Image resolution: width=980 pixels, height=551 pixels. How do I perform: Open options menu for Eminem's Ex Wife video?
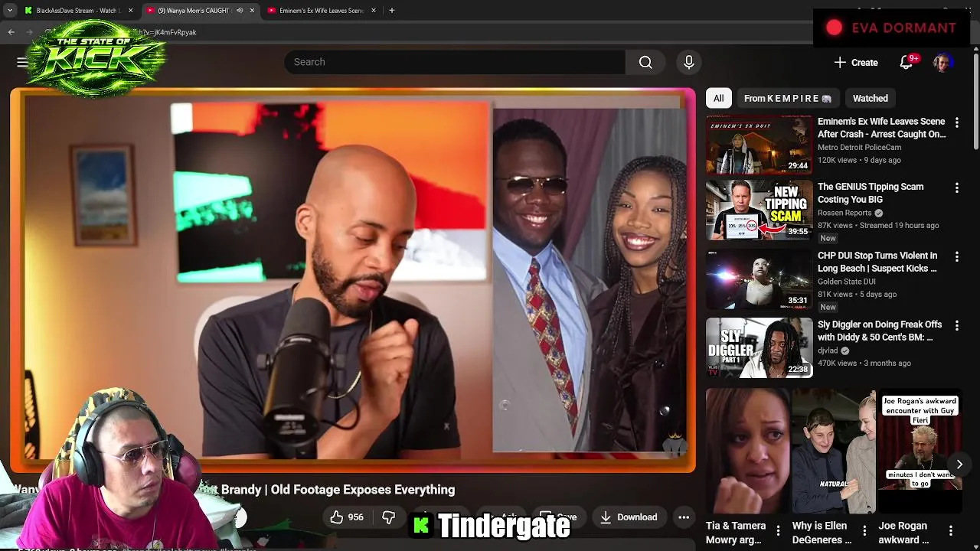[x=956, y=122]
